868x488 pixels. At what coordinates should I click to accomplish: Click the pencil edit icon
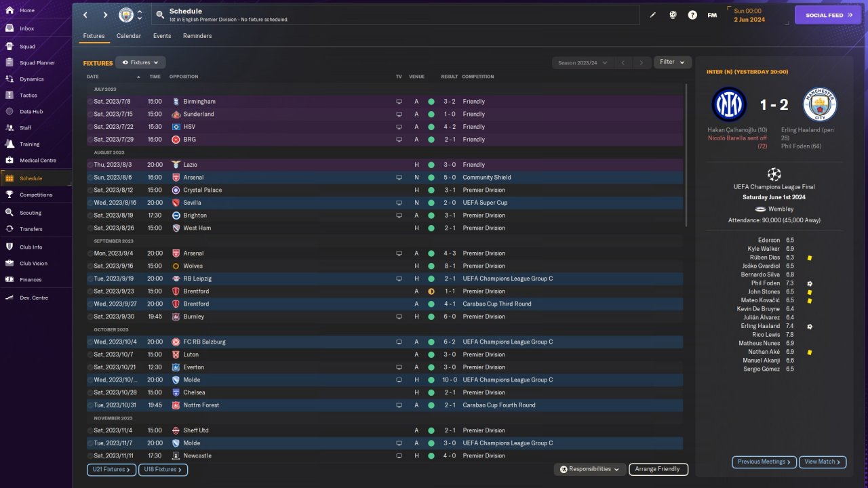pyautogui.click(x=653, y=15)
